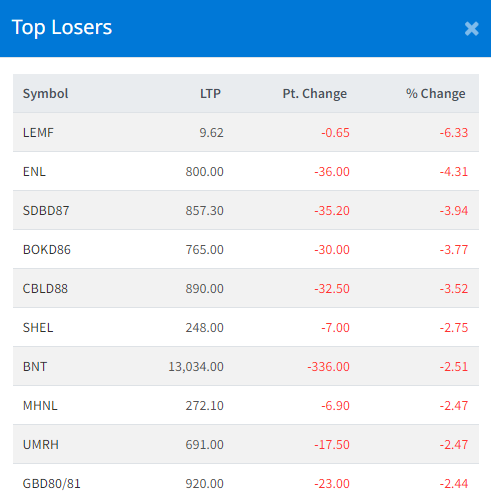The image size is (491, 499).
Task: Open the GBD80/81 symbol
Action: coord(52,484)
